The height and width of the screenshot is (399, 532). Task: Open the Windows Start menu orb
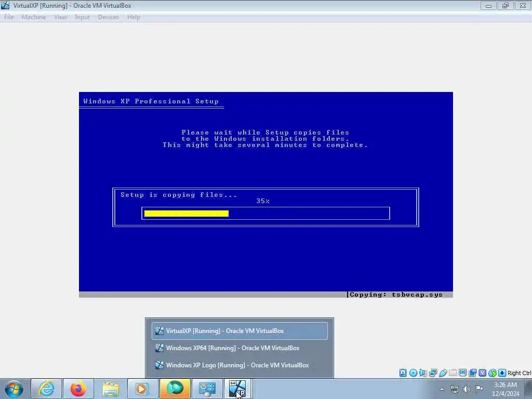click(x=14, y=389)
